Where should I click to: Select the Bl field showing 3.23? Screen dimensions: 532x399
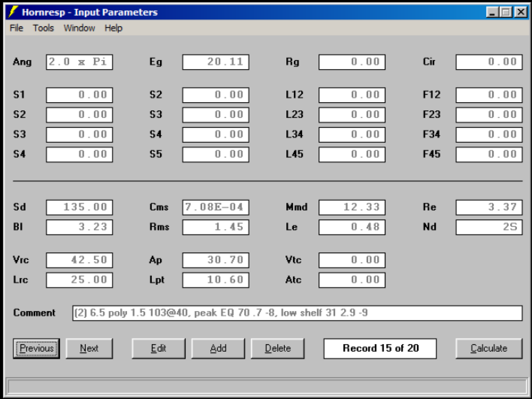(79, 227)
